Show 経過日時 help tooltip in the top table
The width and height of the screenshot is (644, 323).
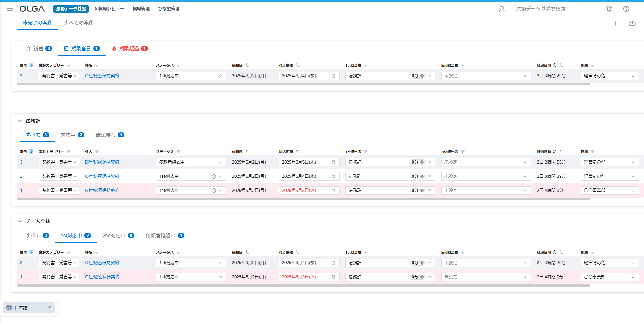[555, 65]
